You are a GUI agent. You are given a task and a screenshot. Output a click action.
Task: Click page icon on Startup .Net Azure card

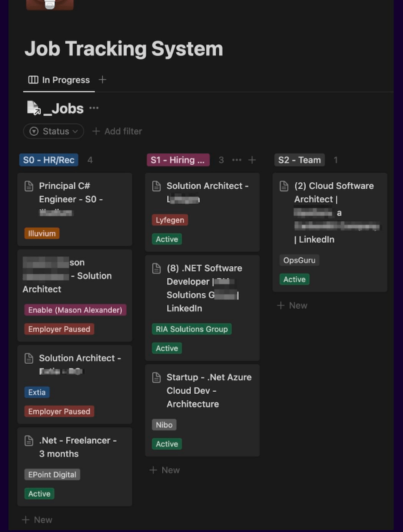156,377
